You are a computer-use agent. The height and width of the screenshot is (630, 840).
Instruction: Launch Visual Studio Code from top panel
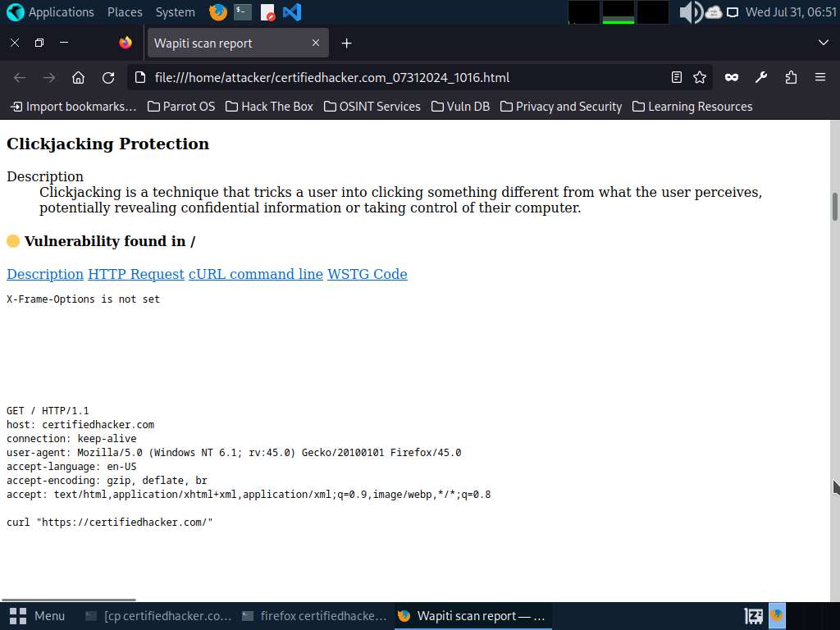291,12
